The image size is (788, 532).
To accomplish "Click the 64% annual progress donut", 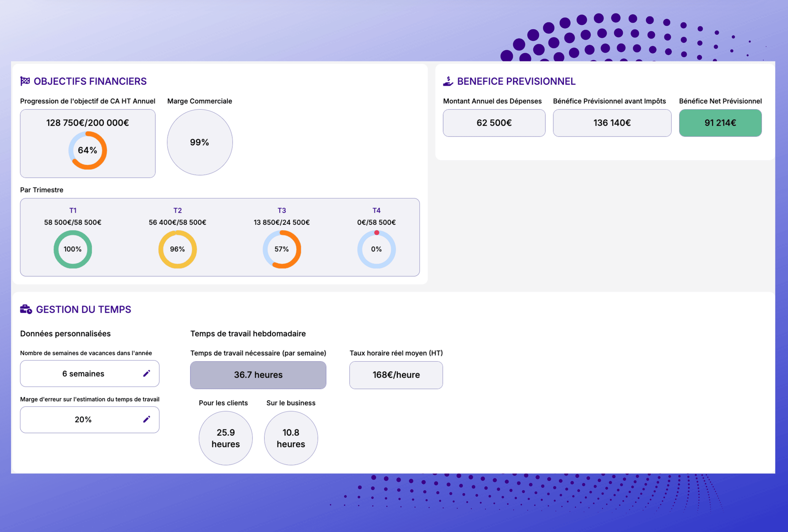I will pos(87,150).
